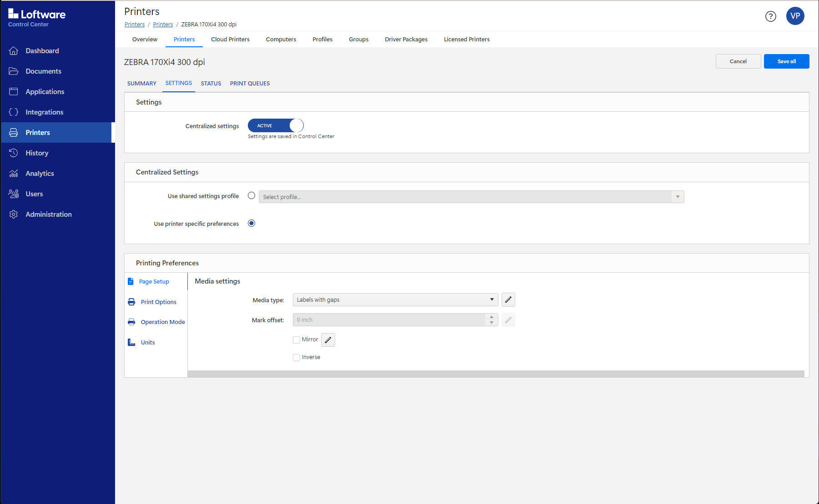The width and height of the screenshot is (819, 504).
Task: Click the horizontal scrollbar under Media settings
Action: tap(496, 374)
